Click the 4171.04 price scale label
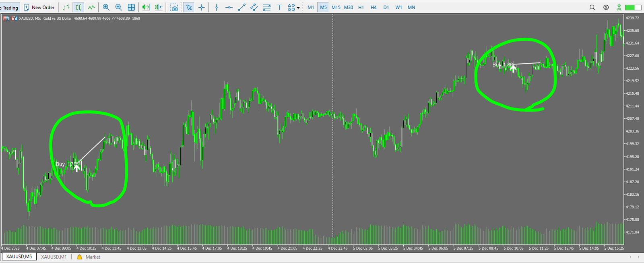The width and height of the screenshot is (644, 263). click(x=632, y=232)
